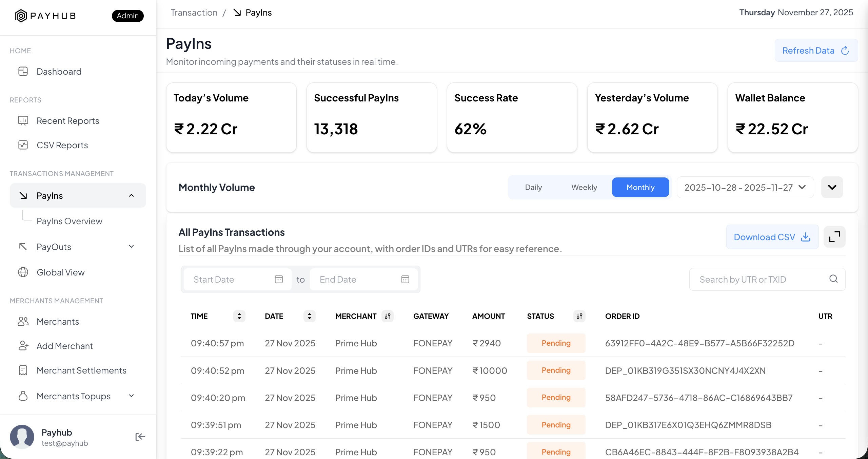Click the logout icon beside Payhub profile

pos(140,437)
